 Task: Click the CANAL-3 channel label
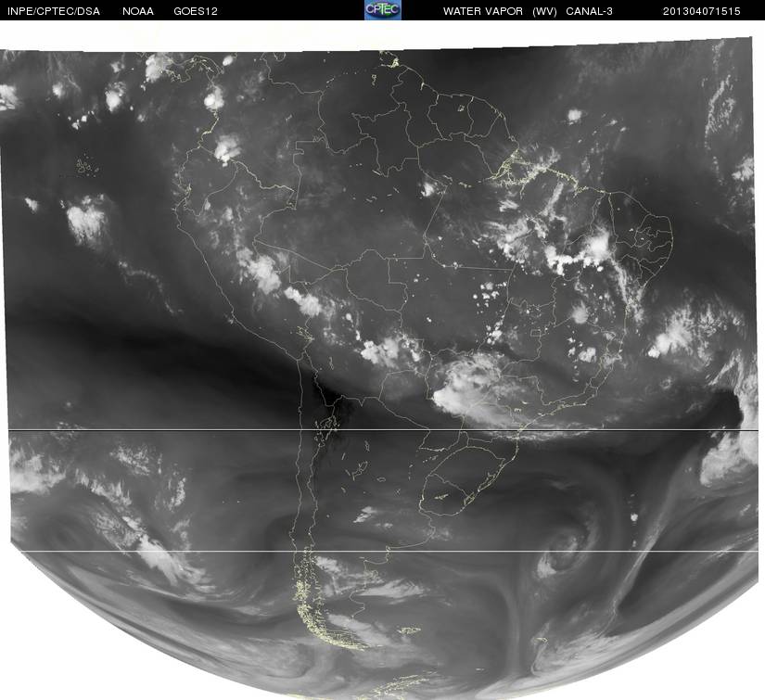click(x=590, y=11)
